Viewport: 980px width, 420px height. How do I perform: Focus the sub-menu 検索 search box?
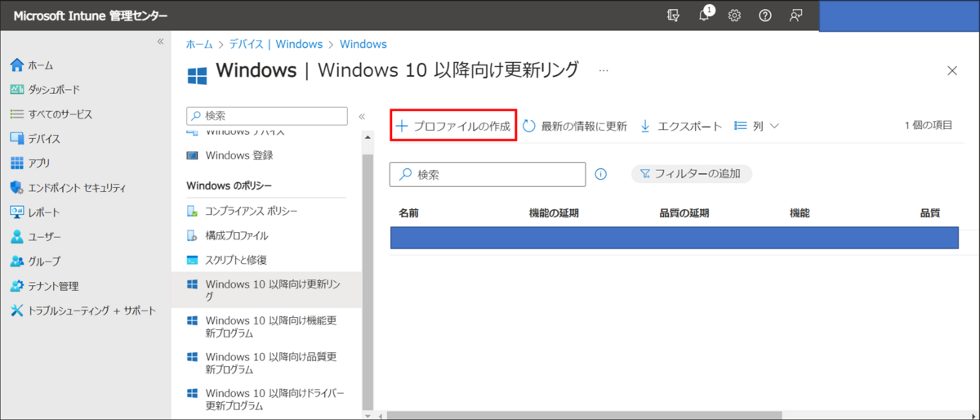click(267, 116)
